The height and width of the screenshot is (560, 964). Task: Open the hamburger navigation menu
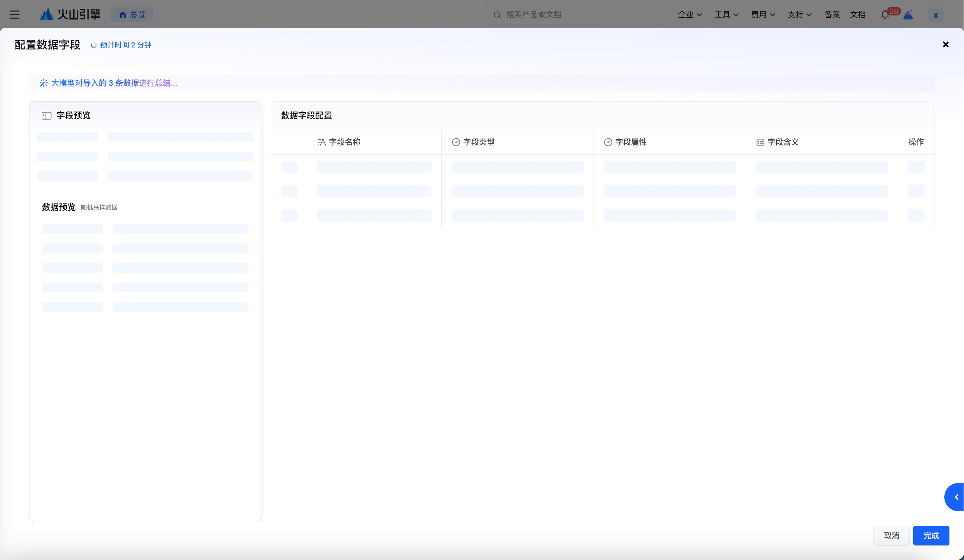pyautogui.click(x=15, y=15)
